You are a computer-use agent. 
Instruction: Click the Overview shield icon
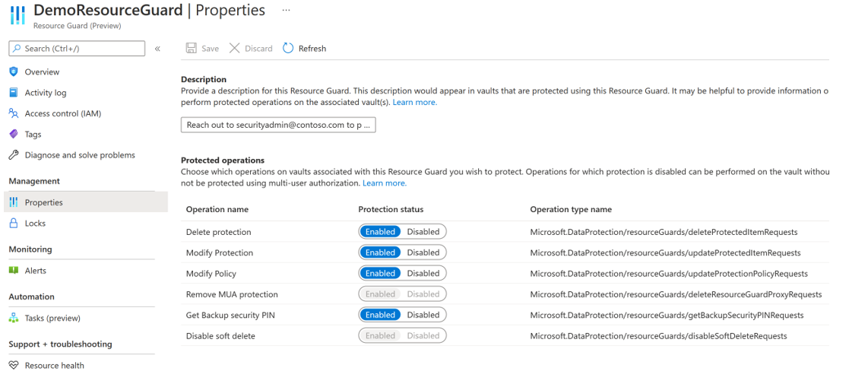click(13, 71)
